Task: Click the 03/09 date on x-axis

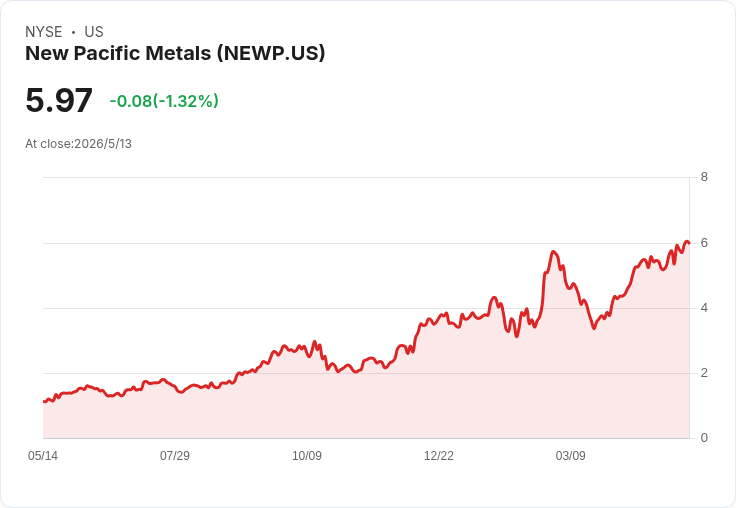Action: (x=570, y=456)
